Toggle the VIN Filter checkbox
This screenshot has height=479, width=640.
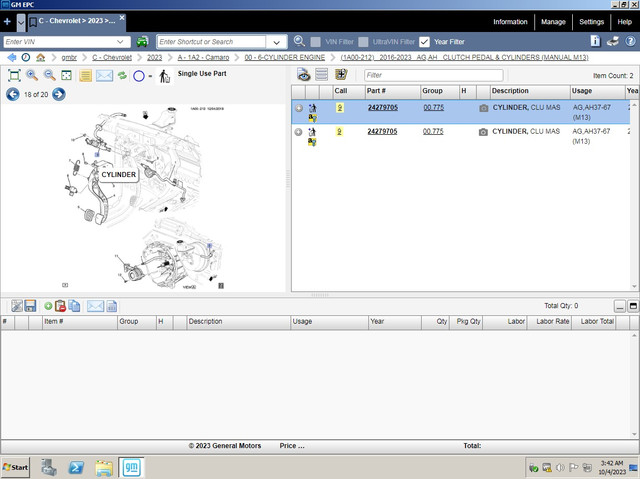[x=316, y=42]
